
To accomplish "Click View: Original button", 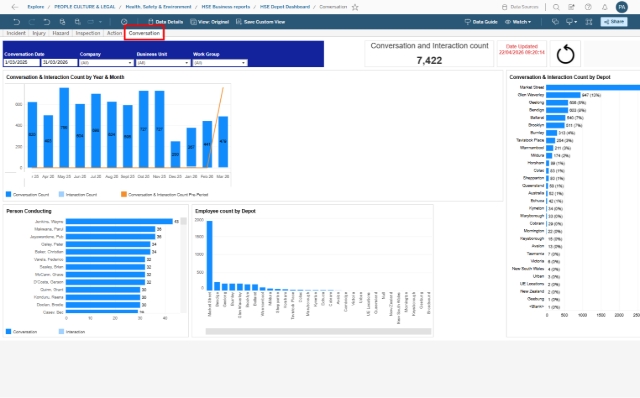I will [x=209, y=22].
